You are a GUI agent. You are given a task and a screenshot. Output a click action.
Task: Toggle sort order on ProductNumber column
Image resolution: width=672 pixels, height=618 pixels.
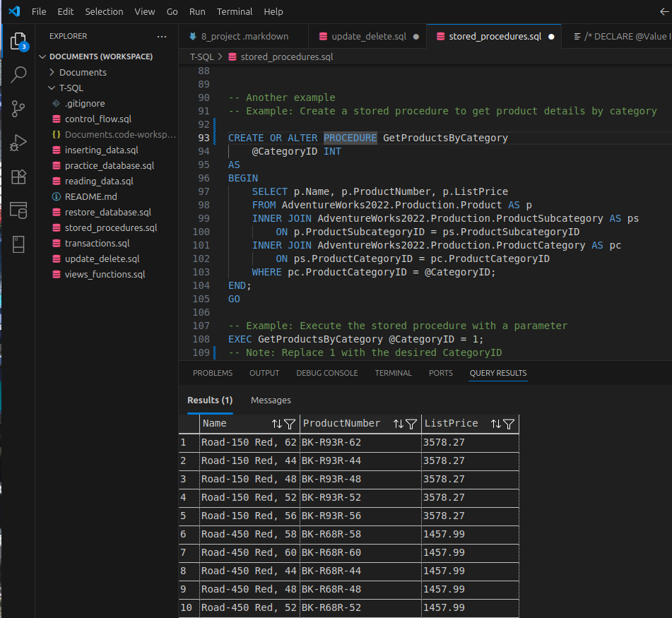pyautogui.click(x=399, y=424)
